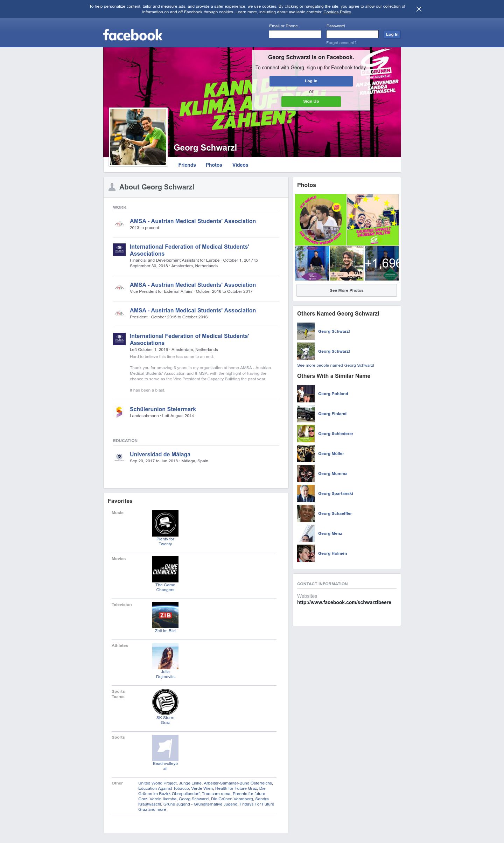The height and width of the screenshot is (843, 504).
Task: Click Georg Müller's avatar
Action: (x=306, y=454)
